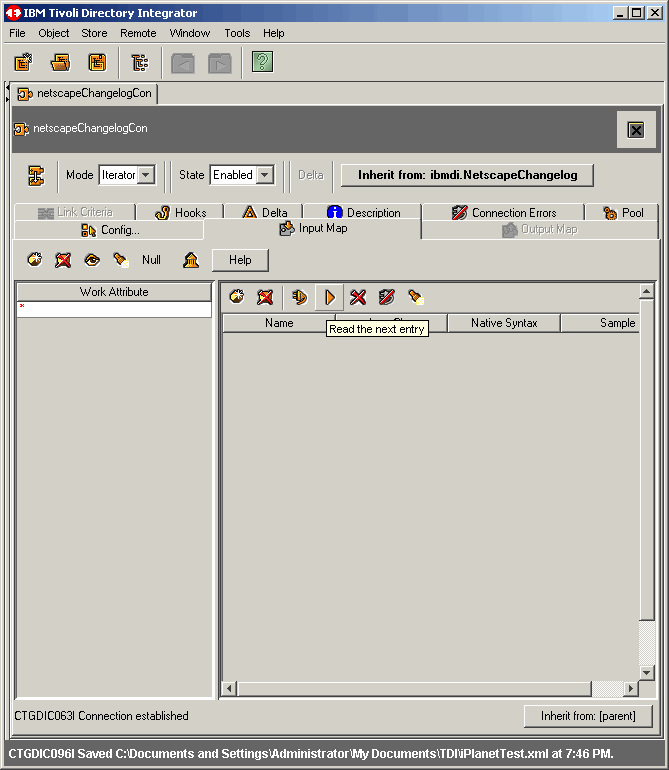The height and width of the screenshot is (770, 669).
Task: Click the Inherit from: [parent] button
Action: (x=588, y=716)
